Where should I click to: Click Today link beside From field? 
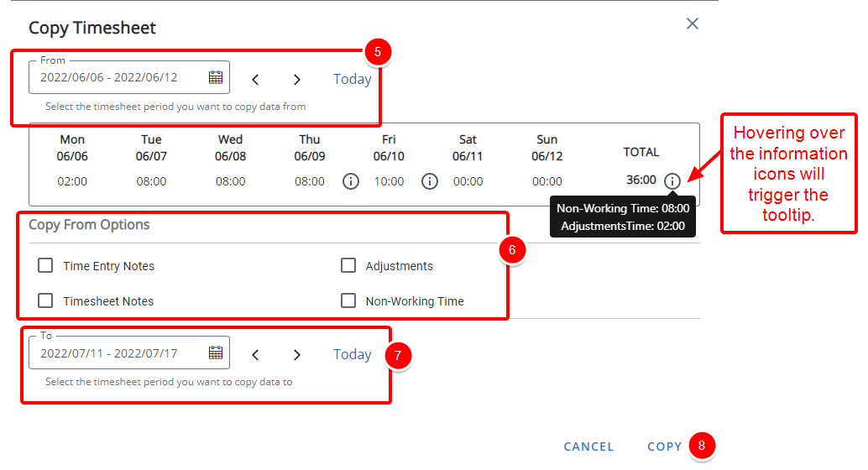(352, 79)
